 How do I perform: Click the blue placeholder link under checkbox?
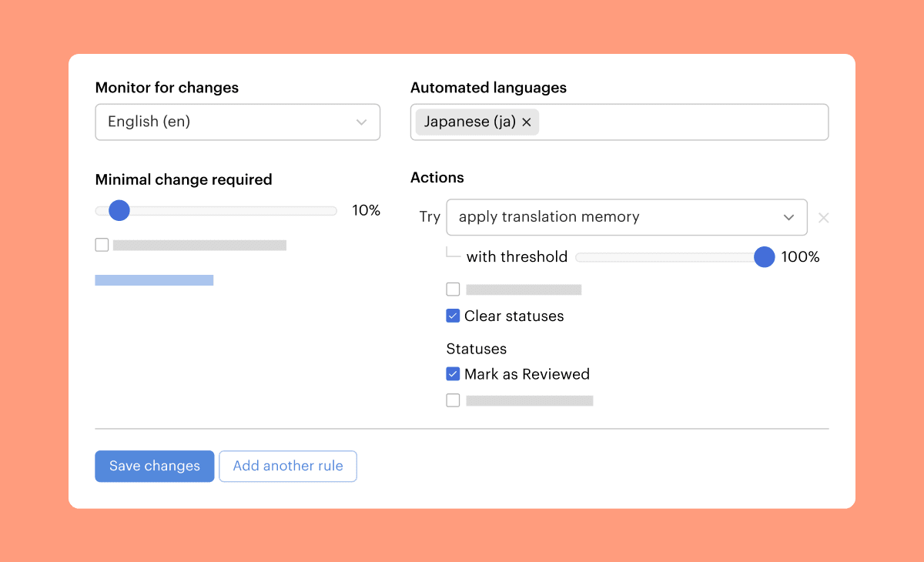click(x=154, y=280)
